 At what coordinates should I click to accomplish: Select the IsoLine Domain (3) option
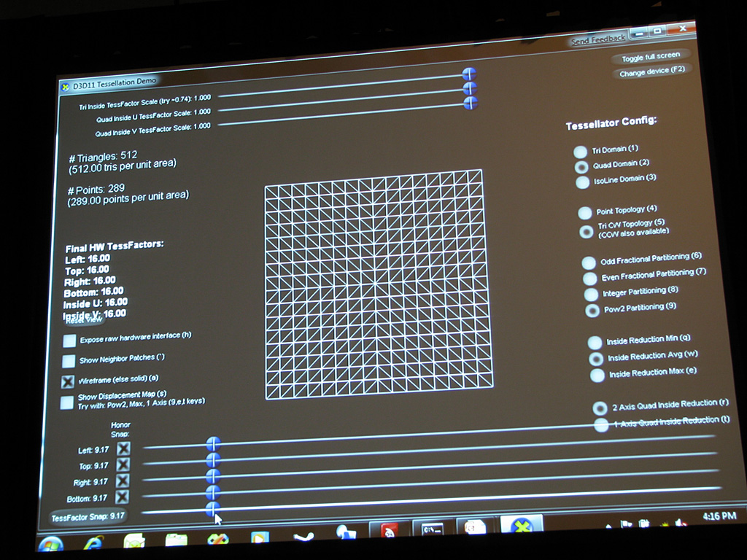tap(582, 182)
